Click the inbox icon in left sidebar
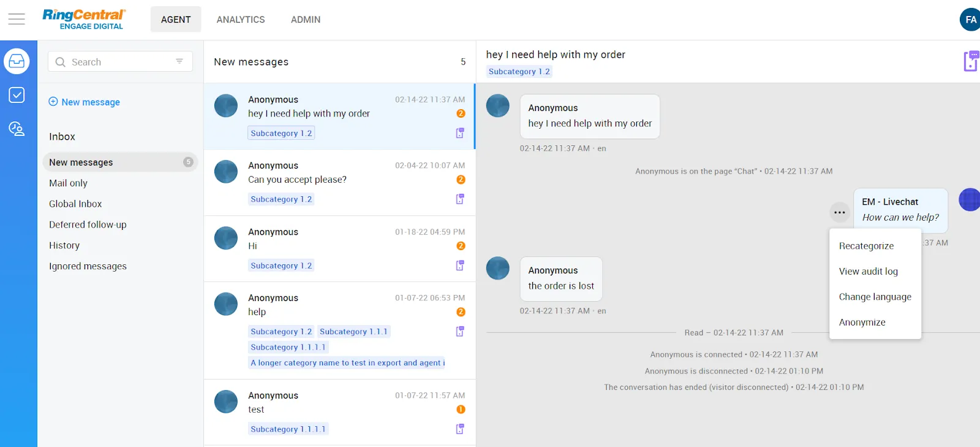The height and width of the screenshot is (447, 980). (x=17, y=61)
